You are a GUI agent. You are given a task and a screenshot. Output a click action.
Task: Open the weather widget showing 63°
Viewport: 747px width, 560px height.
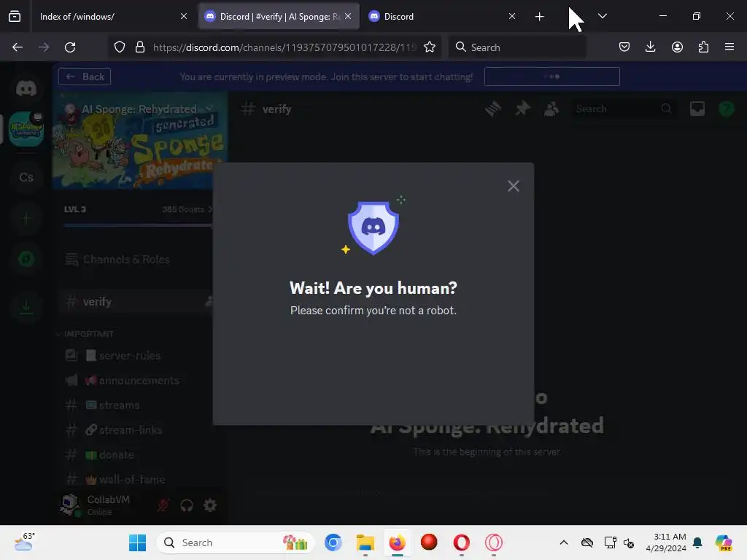[x=24, y=542]
